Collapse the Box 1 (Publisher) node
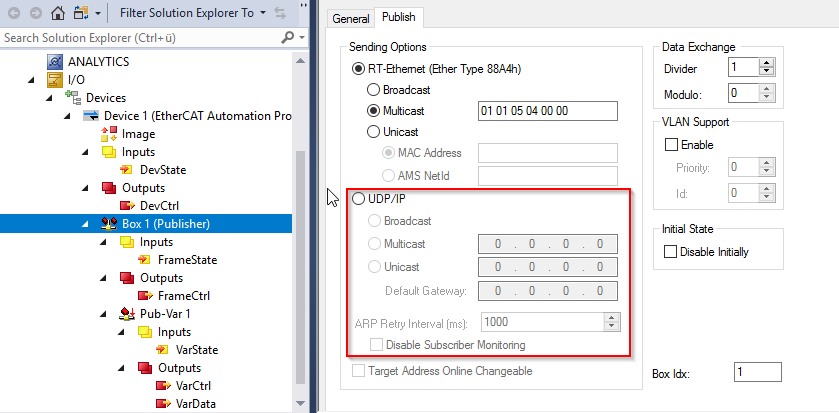The width and height of the screenshot is (839, 413). tap(86, 224)
